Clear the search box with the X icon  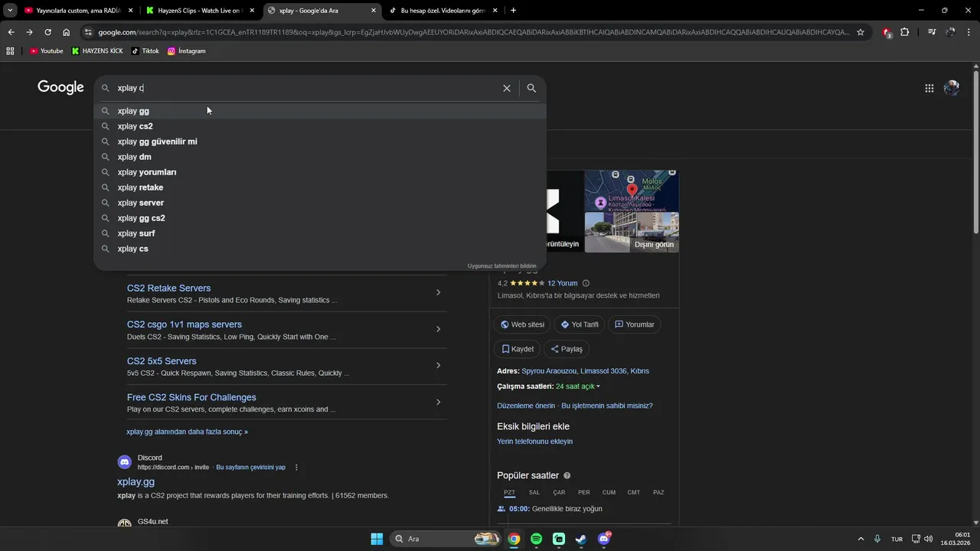coord(507,88)
